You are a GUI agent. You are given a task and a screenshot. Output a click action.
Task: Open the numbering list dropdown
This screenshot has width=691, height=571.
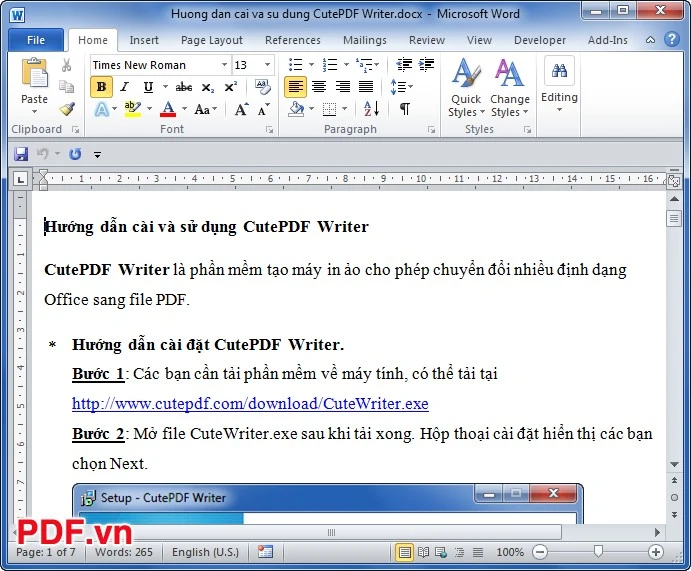click(x=346, y=65)
